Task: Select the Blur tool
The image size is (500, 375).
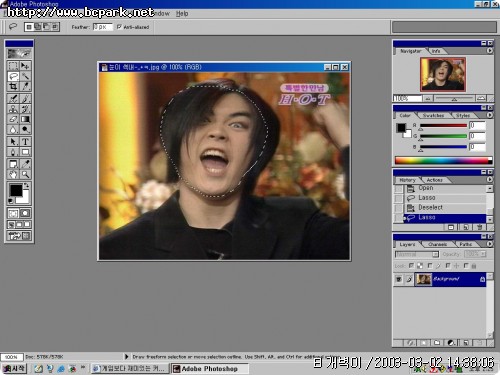Action: [13, 129]
